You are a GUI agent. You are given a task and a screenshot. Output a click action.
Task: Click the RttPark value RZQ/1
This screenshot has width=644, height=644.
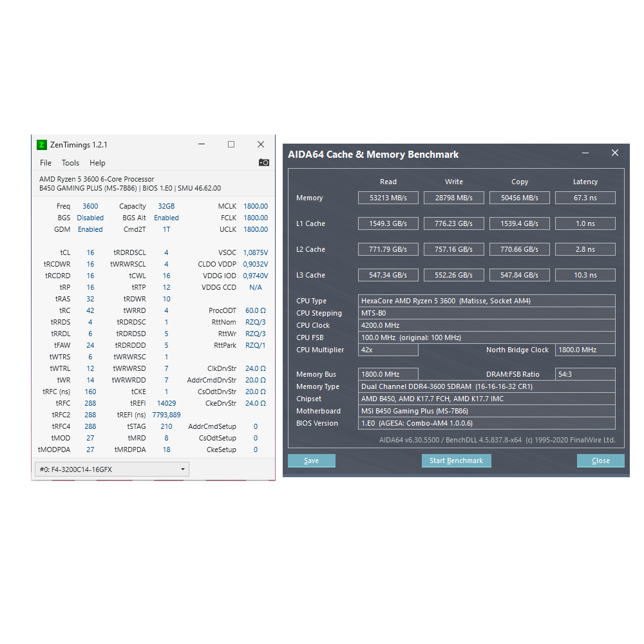click(256, 345)
